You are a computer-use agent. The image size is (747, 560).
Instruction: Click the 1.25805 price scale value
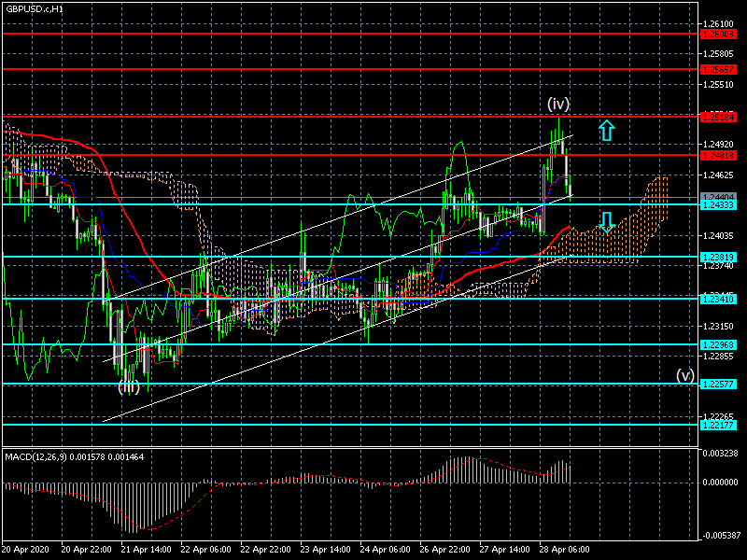[718, 54]
